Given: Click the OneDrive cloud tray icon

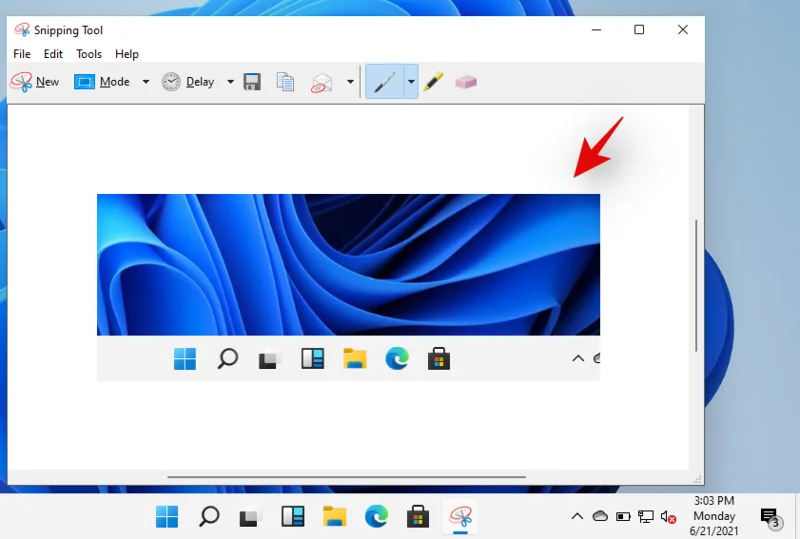Looking at the screenshot, I should coord(600,517).
